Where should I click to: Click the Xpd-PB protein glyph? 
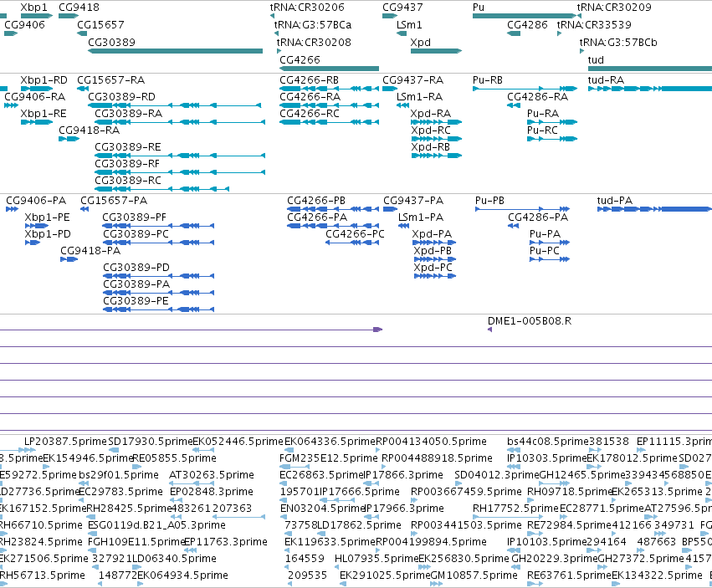click(435, 259)
